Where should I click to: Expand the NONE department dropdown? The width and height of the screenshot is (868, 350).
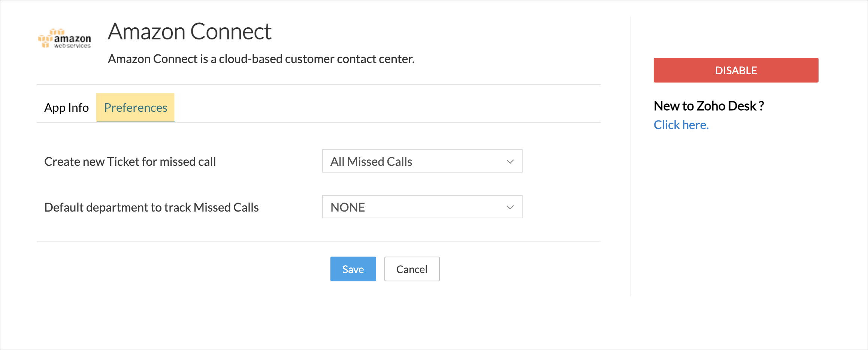pyautogui.click(x=422, y=207)
